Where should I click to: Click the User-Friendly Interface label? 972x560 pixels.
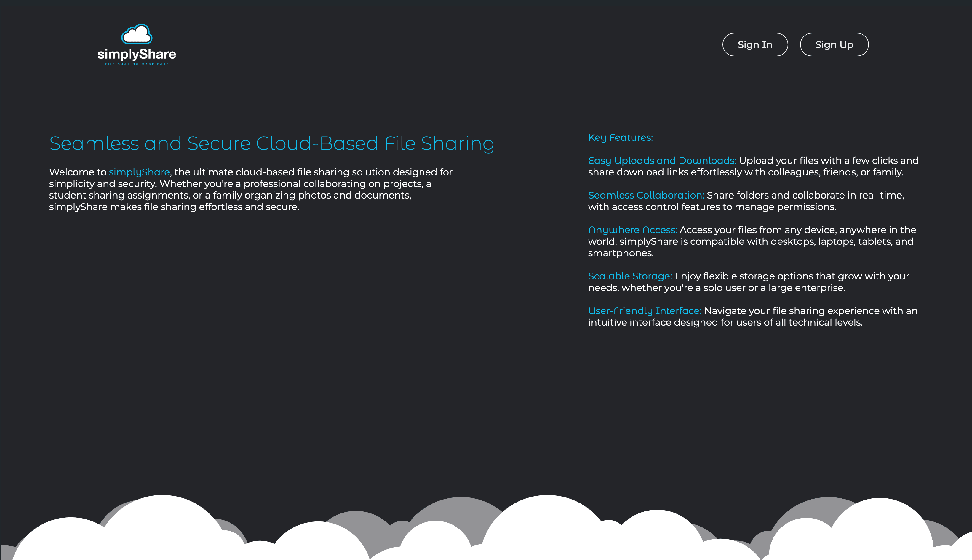coord(645,311)
